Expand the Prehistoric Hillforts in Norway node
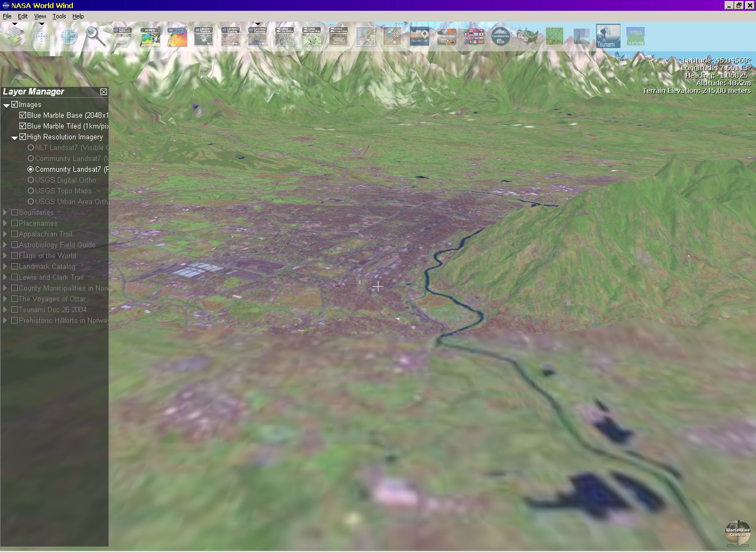 point(5,320)
